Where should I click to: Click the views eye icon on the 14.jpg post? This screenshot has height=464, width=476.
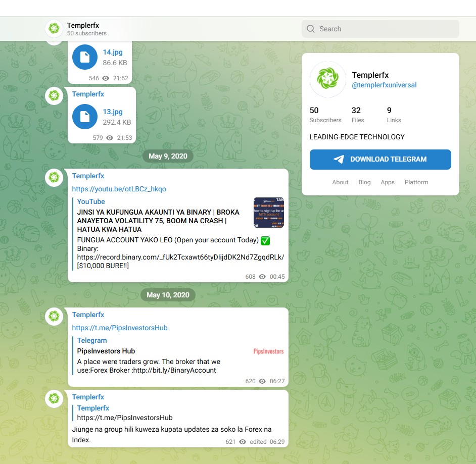pos(105,78)
